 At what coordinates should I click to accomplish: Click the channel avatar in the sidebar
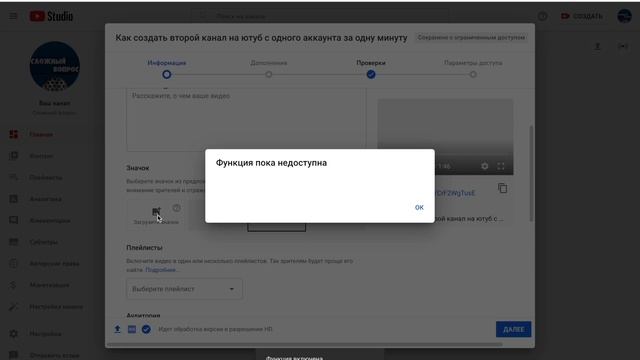55,66
